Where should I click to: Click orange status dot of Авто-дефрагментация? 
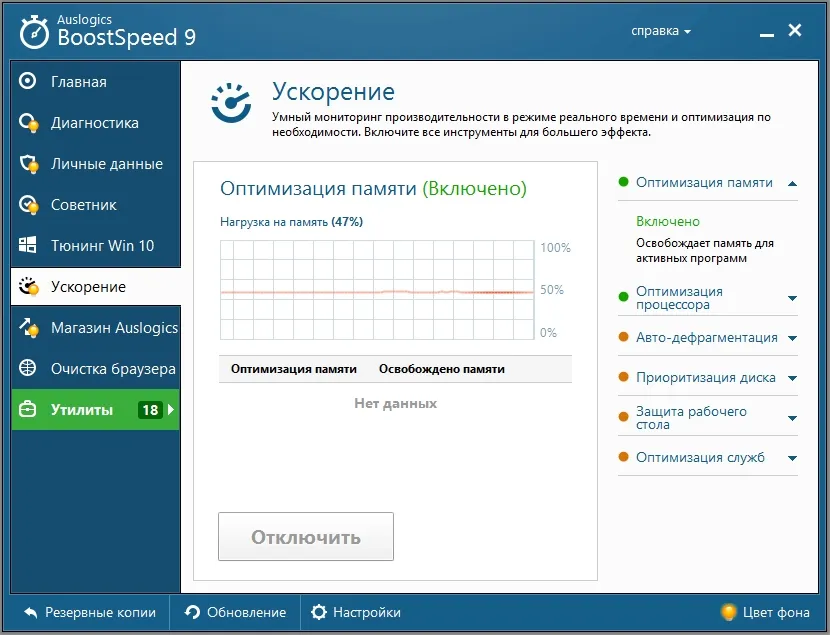pyautogui.click(x=624, y=337)
